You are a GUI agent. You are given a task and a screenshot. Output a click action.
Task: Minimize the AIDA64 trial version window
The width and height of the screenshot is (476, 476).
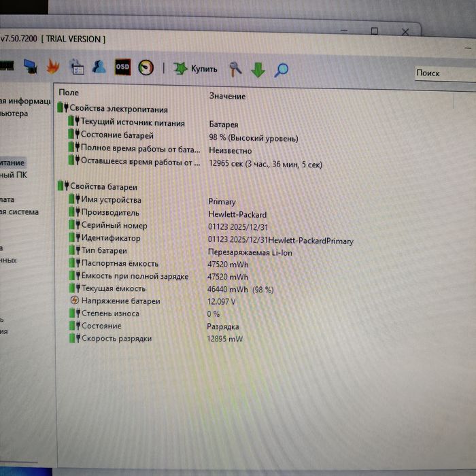pos(468,48)
